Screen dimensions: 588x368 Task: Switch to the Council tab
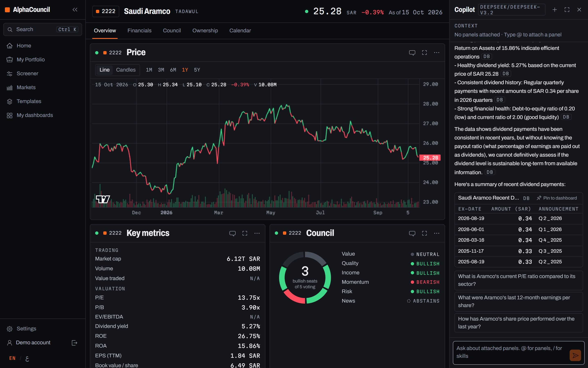172,31
